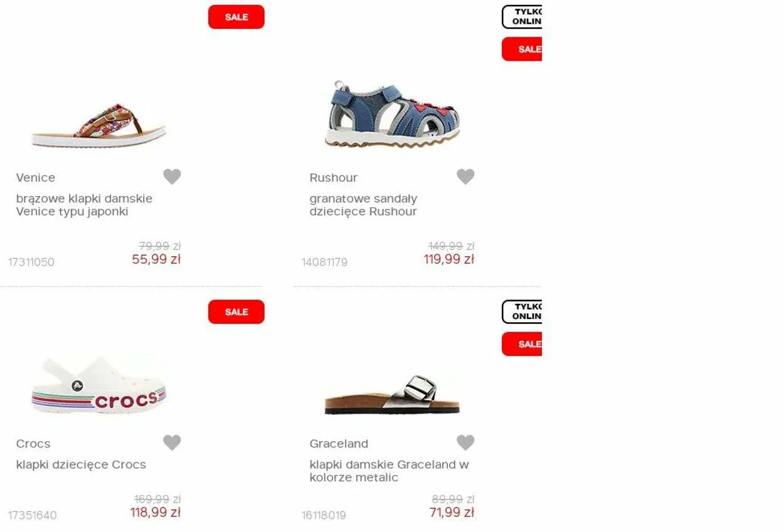
Task: Open the Rushour brand link
Action: coord(333,177)
